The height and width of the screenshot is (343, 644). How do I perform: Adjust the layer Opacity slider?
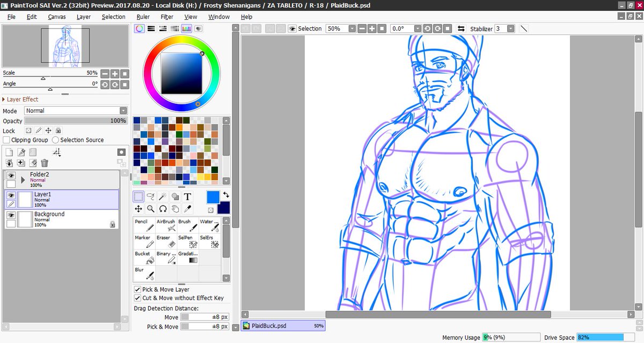76,121
